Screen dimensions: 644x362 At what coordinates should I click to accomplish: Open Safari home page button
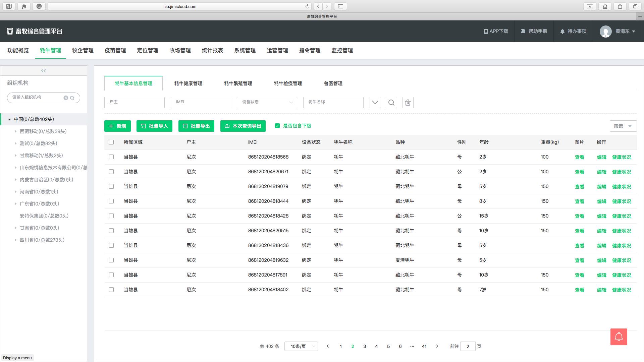point(605,6)
